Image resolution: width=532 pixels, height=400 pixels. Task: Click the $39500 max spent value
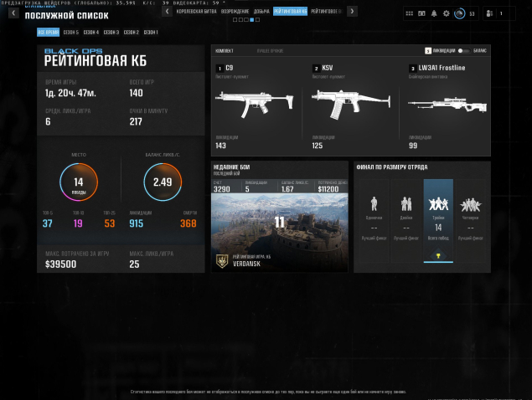tap(60, 264)
